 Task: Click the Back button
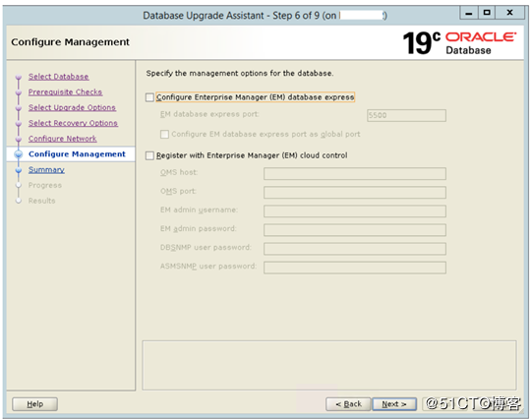348,404
